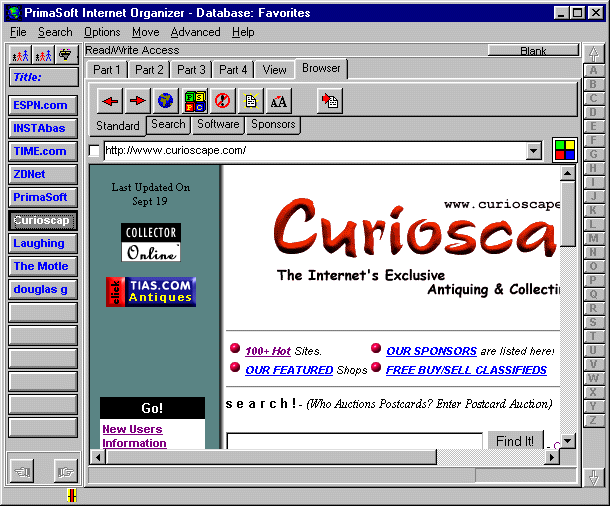610x506 pixels.
Task: Toggle the checkbox left of the URL field
Action: click(95, 151)
